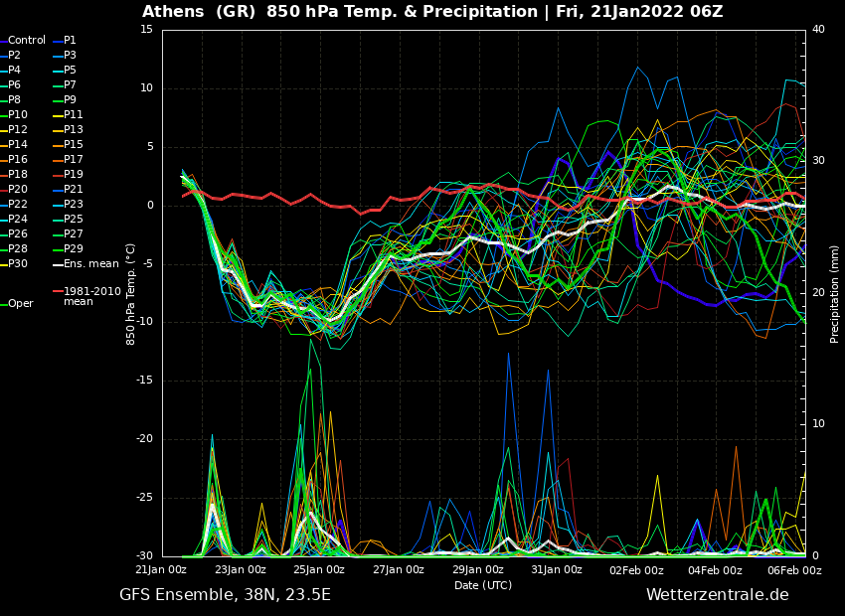Click the 21Jan 00z date tick
This screenshot has width=845, height=616.
[161, 569]
